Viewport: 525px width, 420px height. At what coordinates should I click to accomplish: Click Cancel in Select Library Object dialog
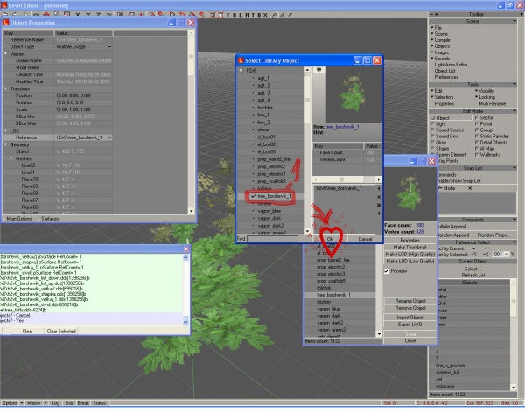[x=365, y=238]
